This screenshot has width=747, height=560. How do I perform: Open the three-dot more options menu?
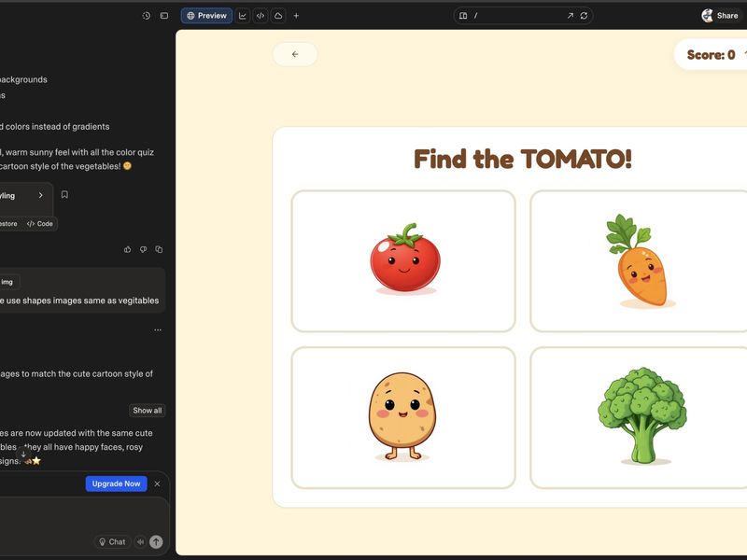tap(158, 330)
